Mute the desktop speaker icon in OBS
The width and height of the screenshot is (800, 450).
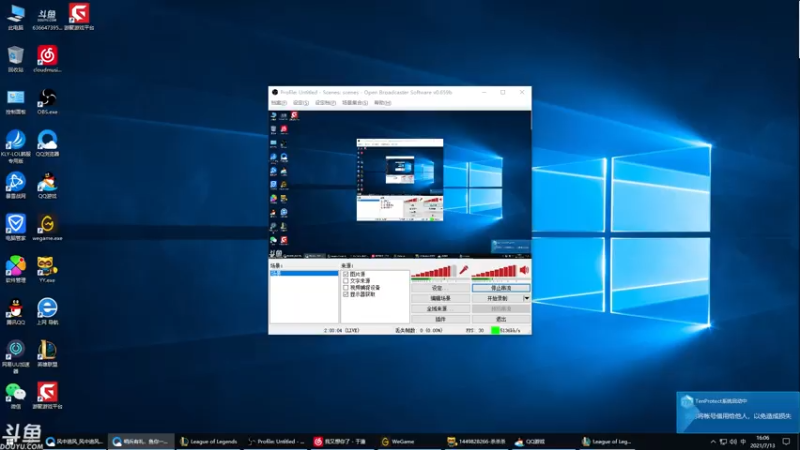click(x=524, y=270)
